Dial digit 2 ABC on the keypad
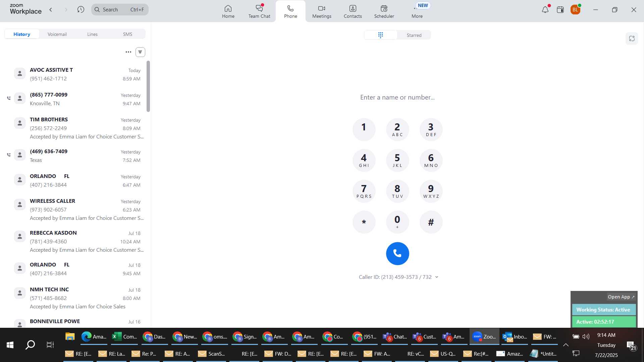This screenshot has width=644, height=362. pos(397,129)
